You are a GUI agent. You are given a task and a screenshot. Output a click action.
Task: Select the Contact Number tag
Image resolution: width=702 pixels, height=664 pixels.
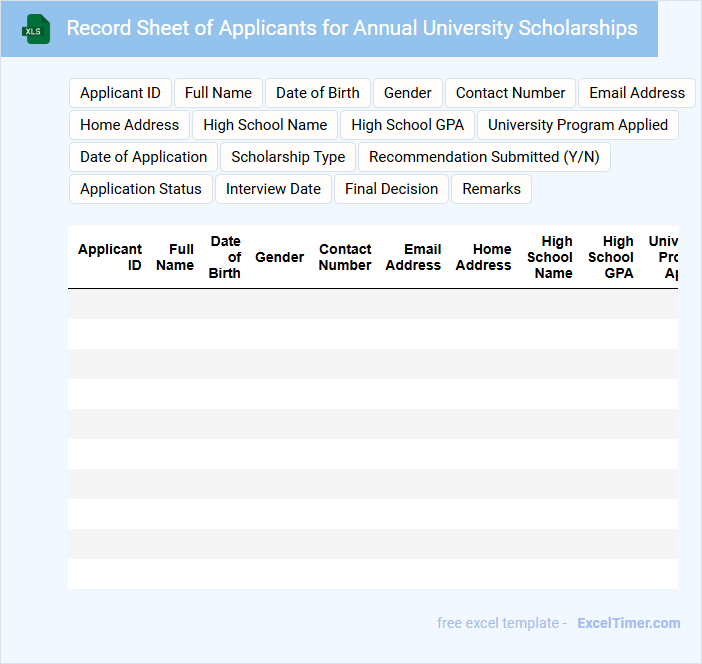click(x=510, y=93)
